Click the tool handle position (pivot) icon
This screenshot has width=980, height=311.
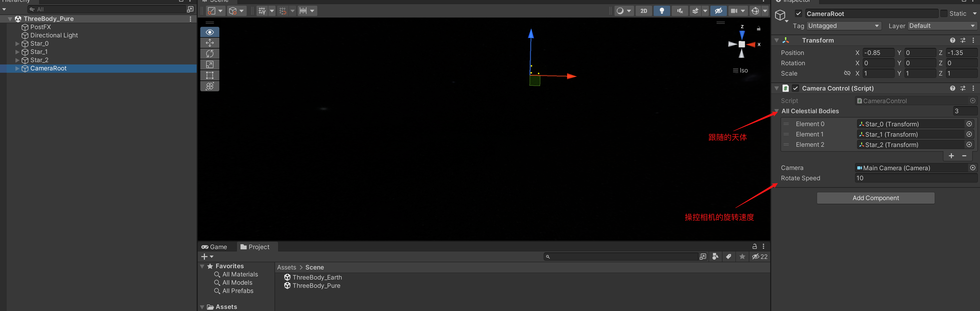[x=212, y=11]
